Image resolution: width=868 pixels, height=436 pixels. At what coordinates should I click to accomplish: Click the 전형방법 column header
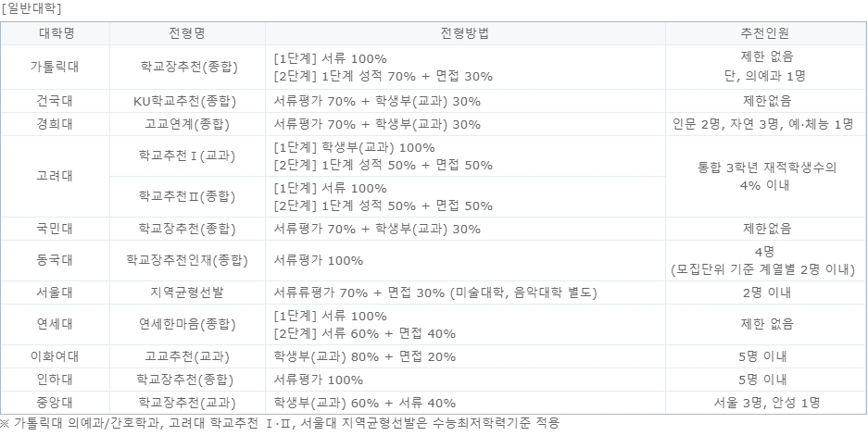pyautogui.click(x=465, y=33)
